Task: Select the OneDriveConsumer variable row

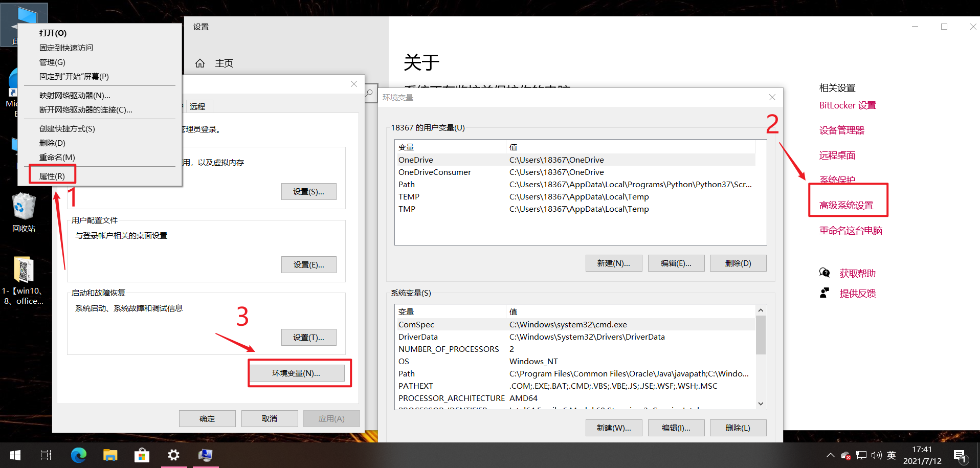Action: 575,172
